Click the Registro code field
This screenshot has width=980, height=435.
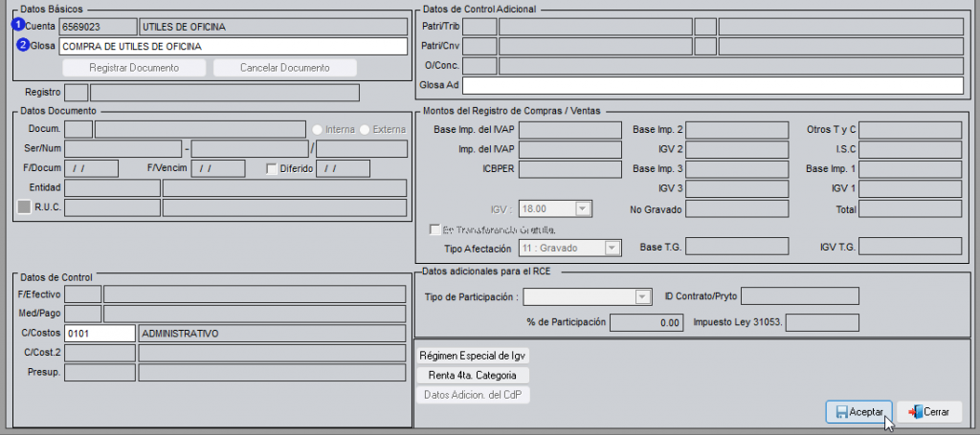77,93
